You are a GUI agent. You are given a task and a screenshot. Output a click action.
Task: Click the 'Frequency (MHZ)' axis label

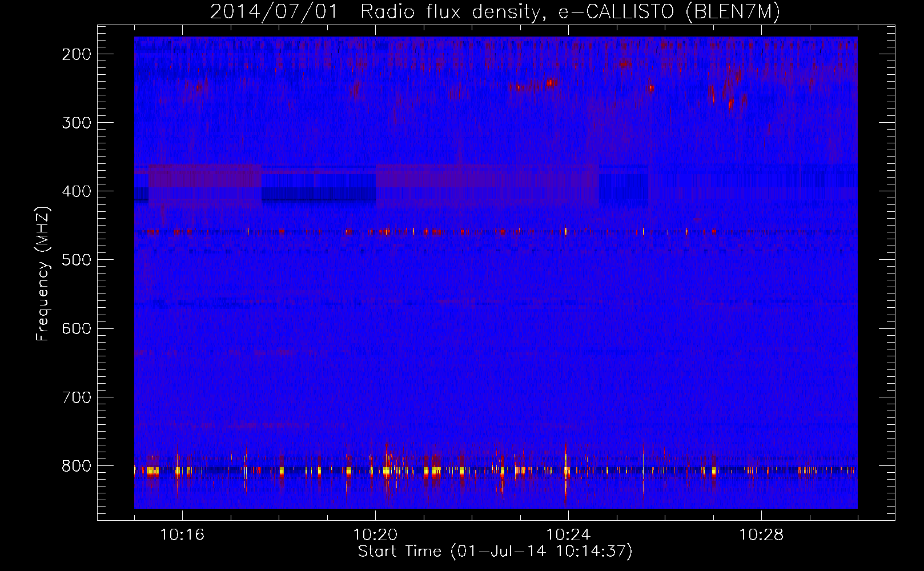43,274
